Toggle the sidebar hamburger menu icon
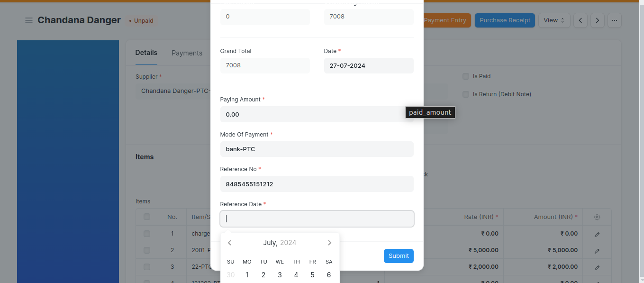 29,20
